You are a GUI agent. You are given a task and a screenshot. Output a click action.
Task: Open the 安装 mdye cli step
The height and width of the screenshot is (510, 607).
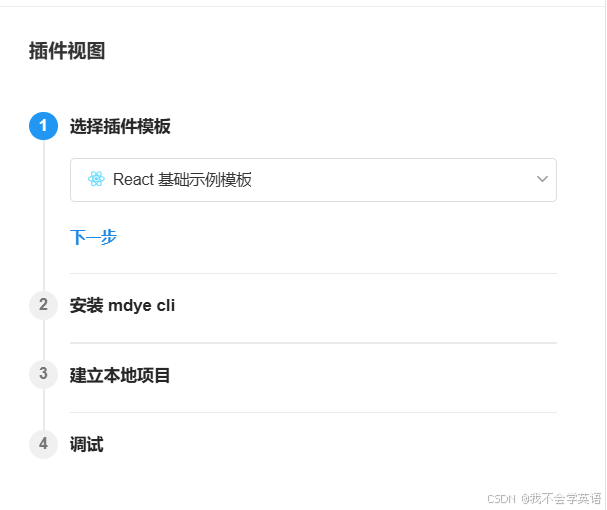pos(122,305)
